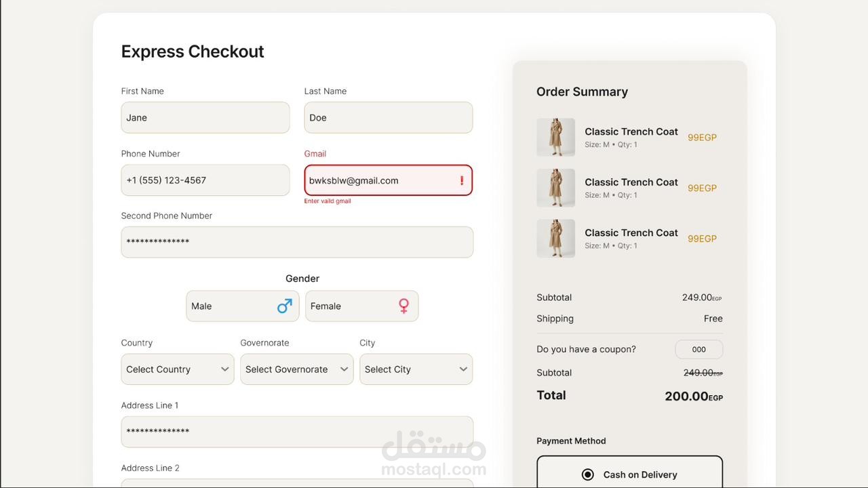Viewport: 868px width, 488px height.
Task: Click into the Gmail field showing bwksblw@gmail.com
Action: (x=389, y=180)
